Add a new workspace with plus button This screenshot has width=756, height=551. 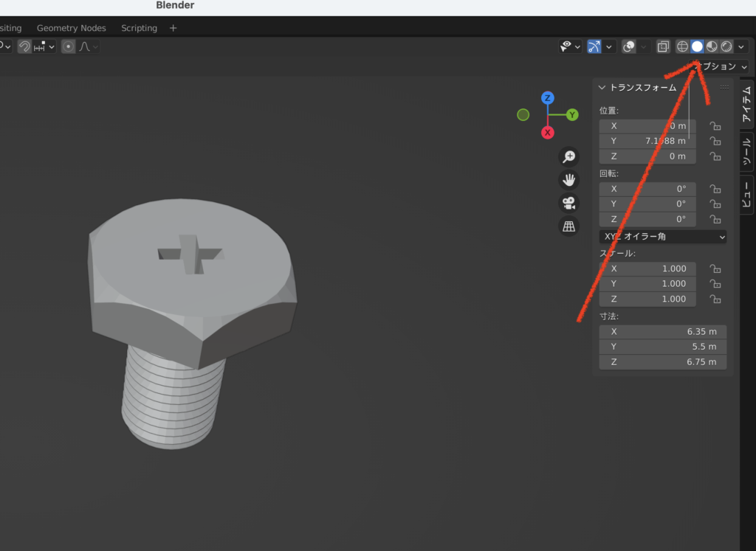173,28
